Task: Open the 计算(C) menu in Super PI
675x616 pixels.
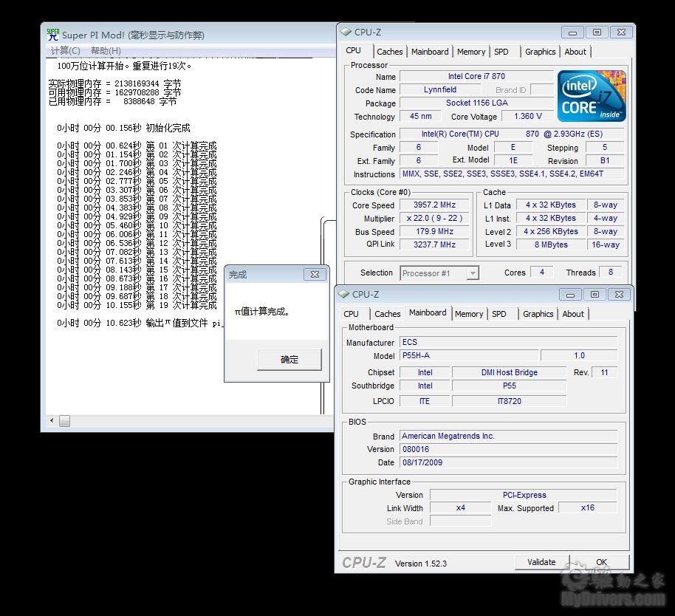Action: [65, 51]
